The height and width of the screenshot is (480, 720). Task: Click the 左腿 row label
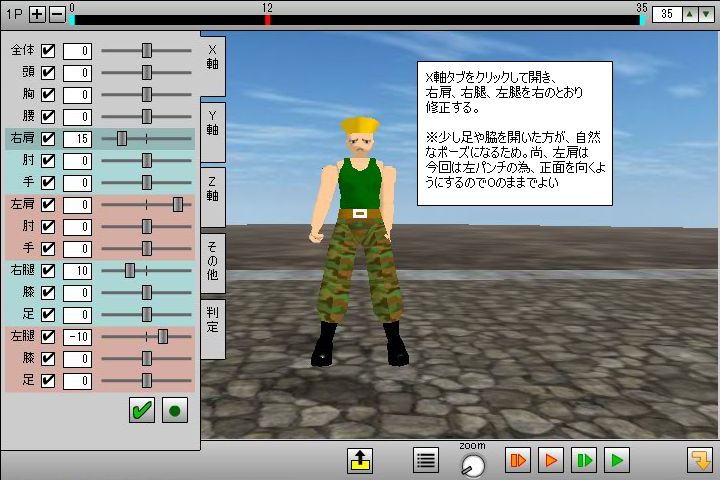pyautogui.click(x=22, y=336)
